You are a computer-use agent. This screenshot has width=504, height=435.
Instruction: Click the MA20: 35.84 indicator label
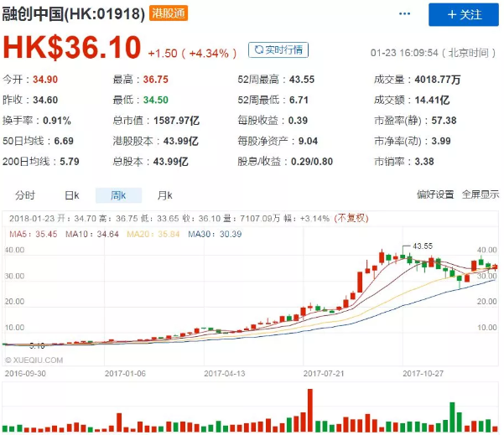pos(153,234)
